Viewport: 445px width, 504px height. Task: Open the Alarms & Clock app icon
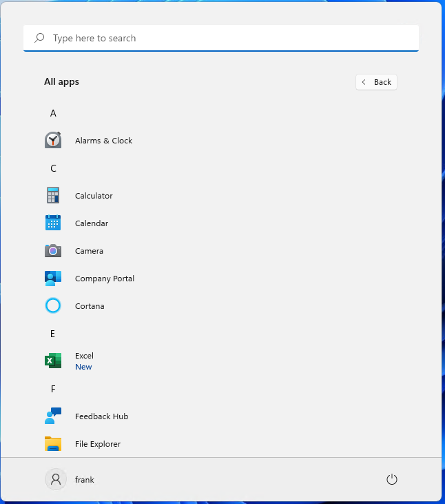[53, 140]
